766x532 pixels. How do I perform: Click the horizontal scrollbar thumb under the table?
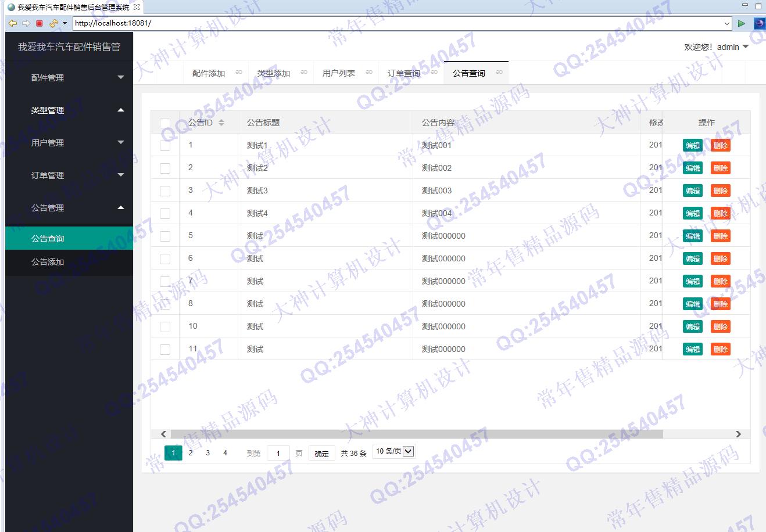(x=416, y=434)
